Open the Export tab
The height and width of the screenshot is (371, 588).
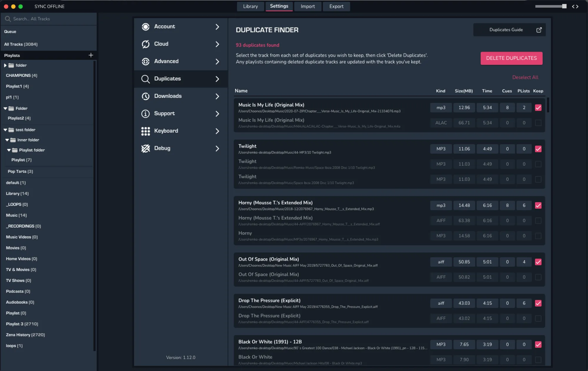click(x=336, y=6)
